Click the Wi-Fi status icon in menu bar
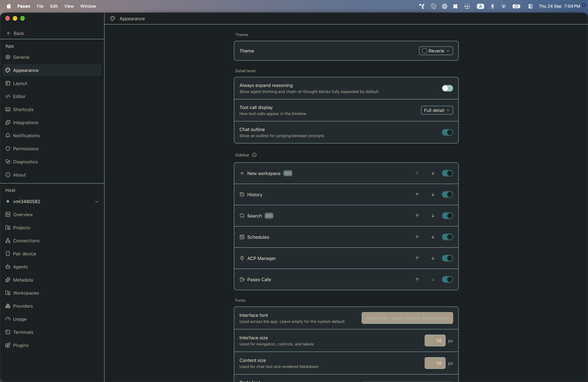 pyautogui.click(x=504, y=6)
